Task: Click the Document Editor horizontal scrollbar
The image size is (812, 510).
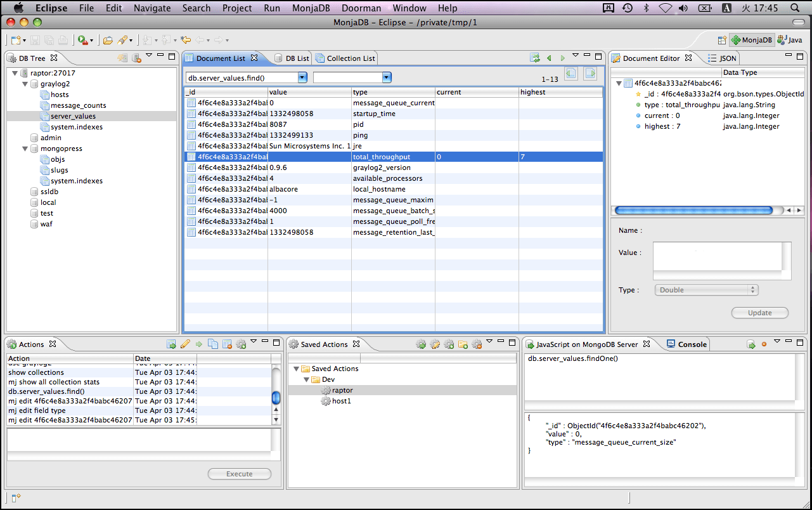Action: point(694,211)
